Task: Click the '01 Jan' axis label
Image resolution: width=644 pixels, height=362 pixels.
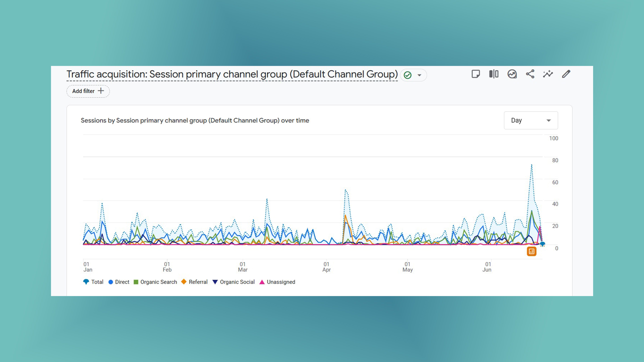Action: [x=88, y=267]
